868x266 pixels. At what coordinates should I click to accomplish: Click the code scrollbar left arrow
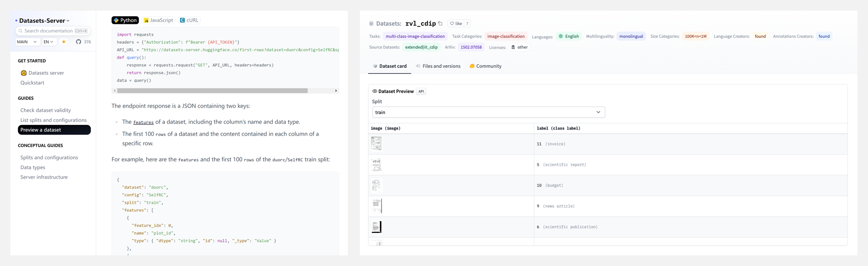point(114,91)
